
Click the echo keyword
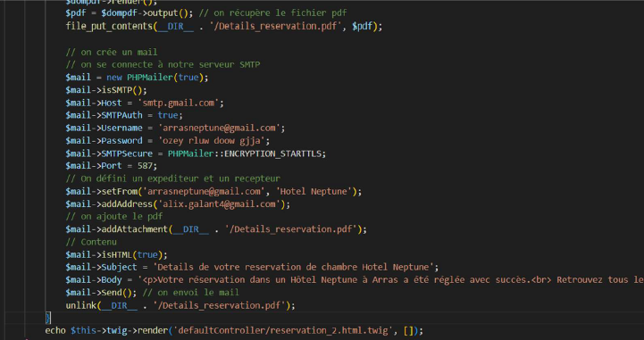coord(55,330)
